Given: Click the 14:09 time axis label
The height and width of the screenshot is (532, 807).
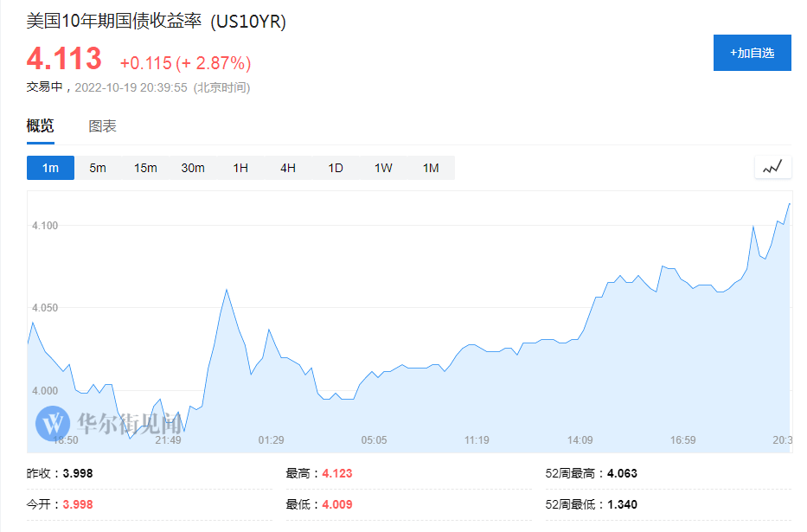Looking at the screenshot, I should pyautogui.click(x=580, y=440).
